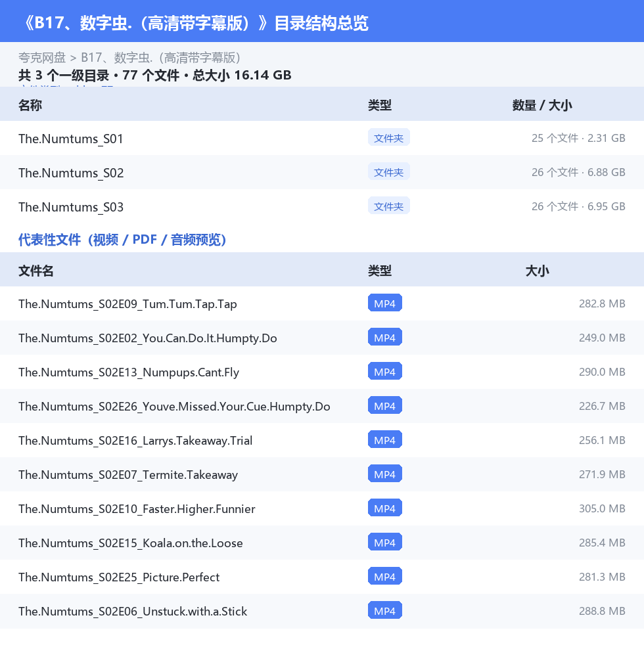Screen dimensions: 644x649
Task: Select the 共 3 个一级目录 summary line
Action: point(155,76)
